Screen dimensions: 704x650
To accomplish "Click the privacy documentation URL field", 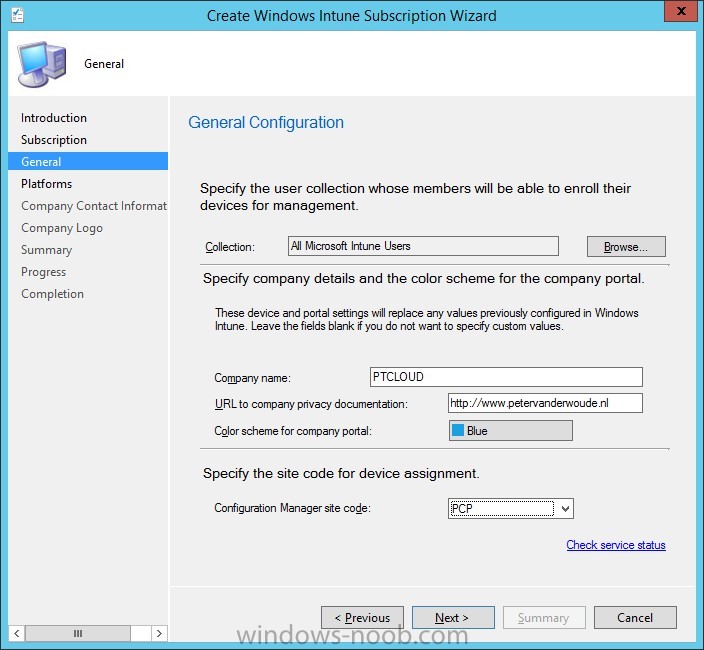I will click(545, 403).
